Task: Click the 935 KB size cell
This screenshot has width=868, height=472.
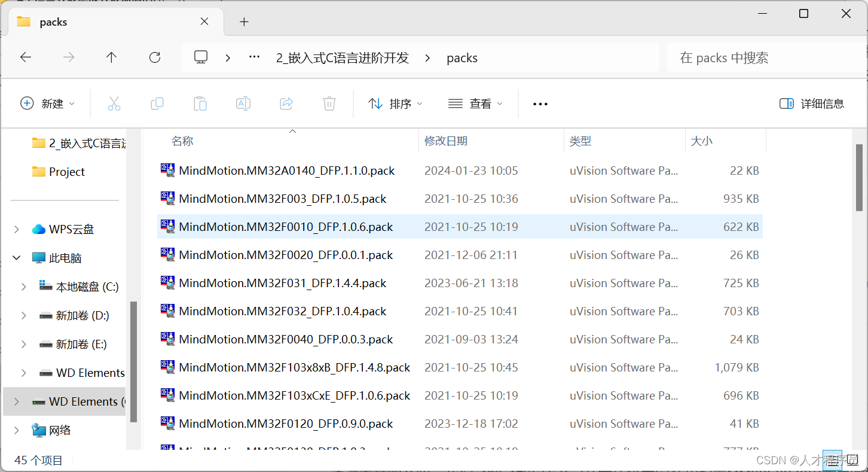Action: point(741,199)
